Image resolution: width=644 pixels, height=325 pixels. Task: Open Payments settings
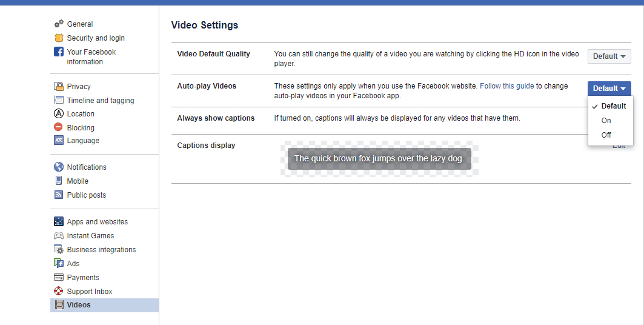click(x=83, y=278)
